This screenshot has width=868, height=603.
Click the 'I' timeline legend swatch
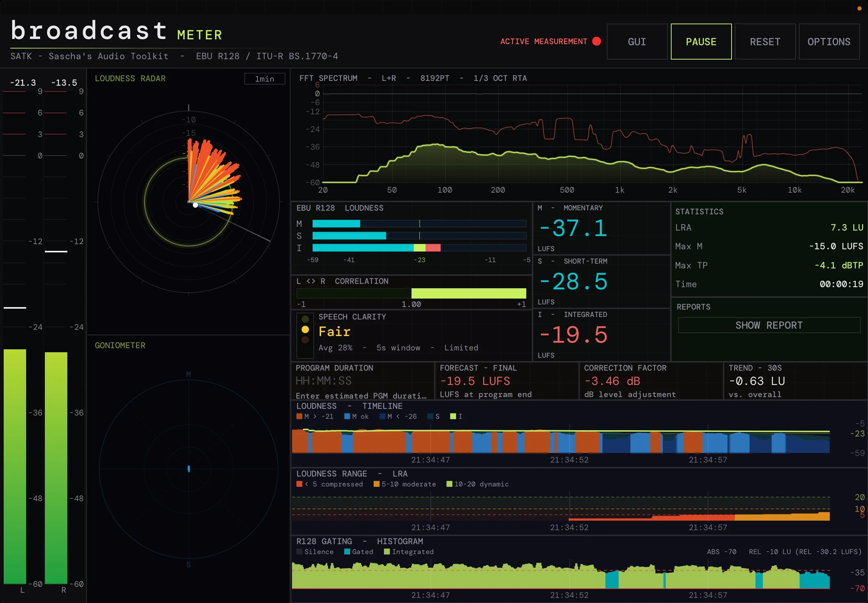(x=453, y=416)
